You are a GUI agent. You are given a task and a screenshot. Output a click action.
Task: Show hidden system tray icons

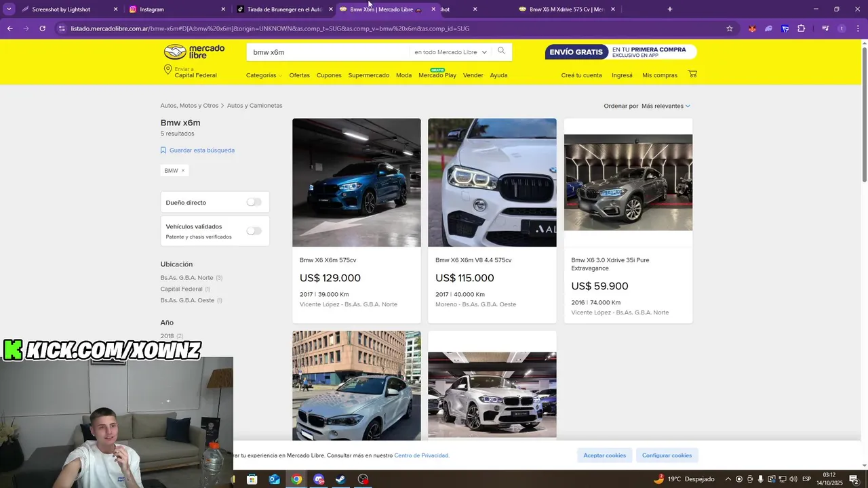(728, 479)
